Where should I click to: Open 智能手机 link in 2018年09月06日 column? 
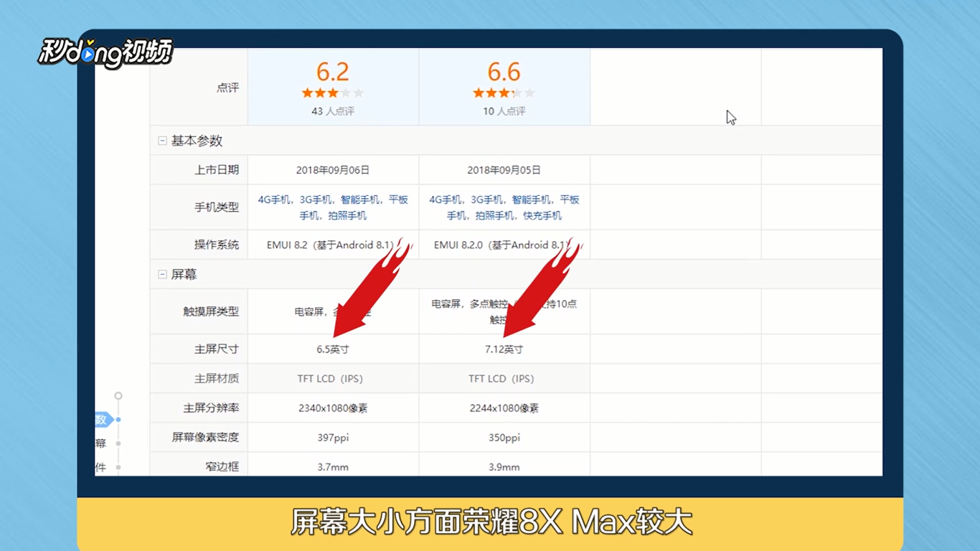click(x=360, y=200)
